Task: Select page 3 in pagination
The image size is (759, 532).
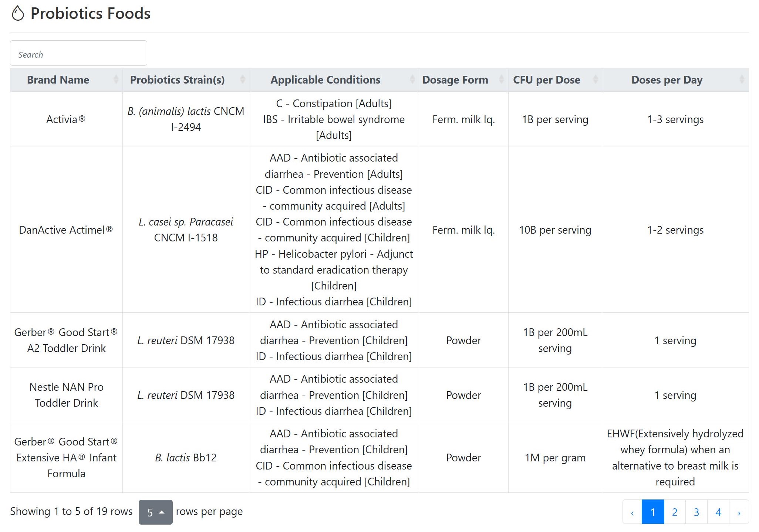Action: [695, 511]
